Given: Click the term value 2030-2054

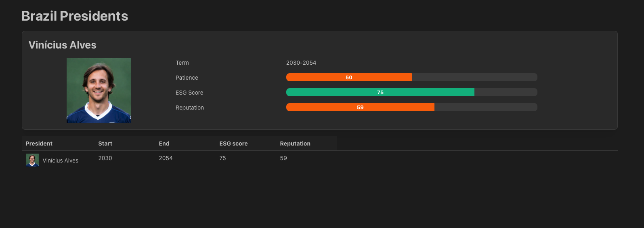Looking at the screenshot, I should (x=301, y=63).
